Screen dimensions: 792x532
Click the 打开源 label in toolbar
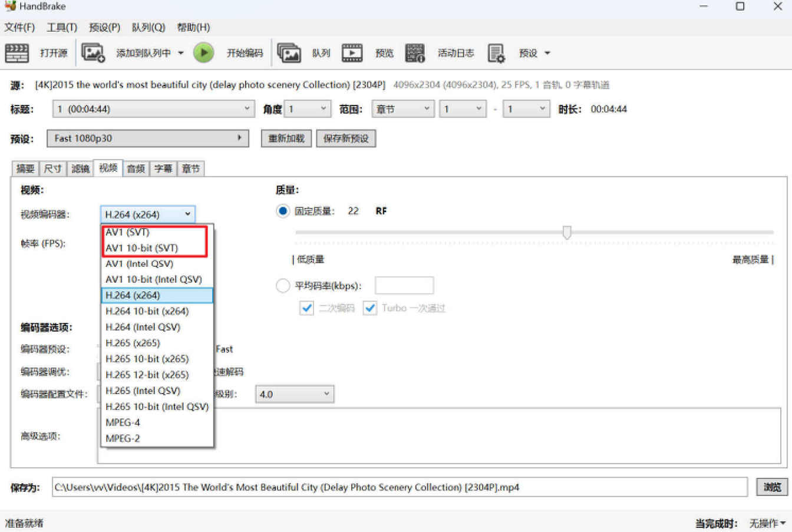54,53
